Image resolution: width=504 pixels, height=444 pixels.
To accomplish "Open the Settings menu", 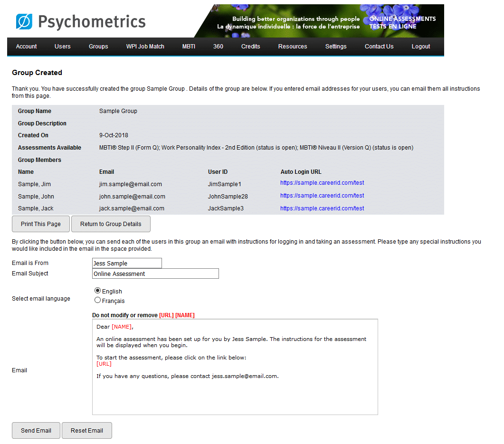I will [335, 46].
